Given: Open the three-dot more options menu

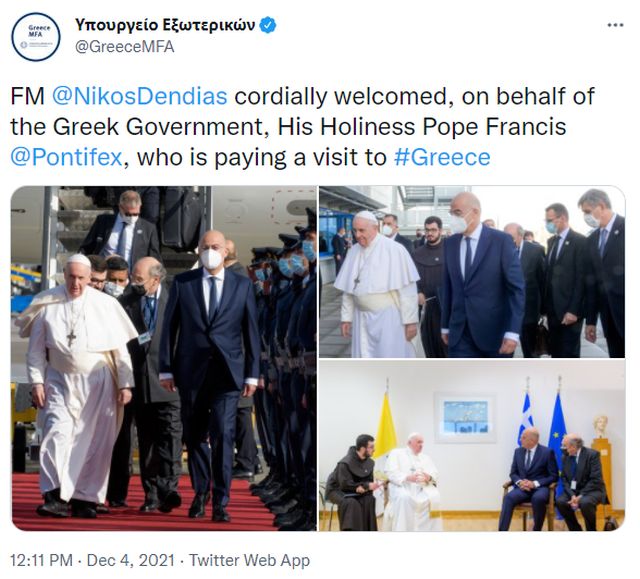Looking at the screenshot, I should [616, 25].
